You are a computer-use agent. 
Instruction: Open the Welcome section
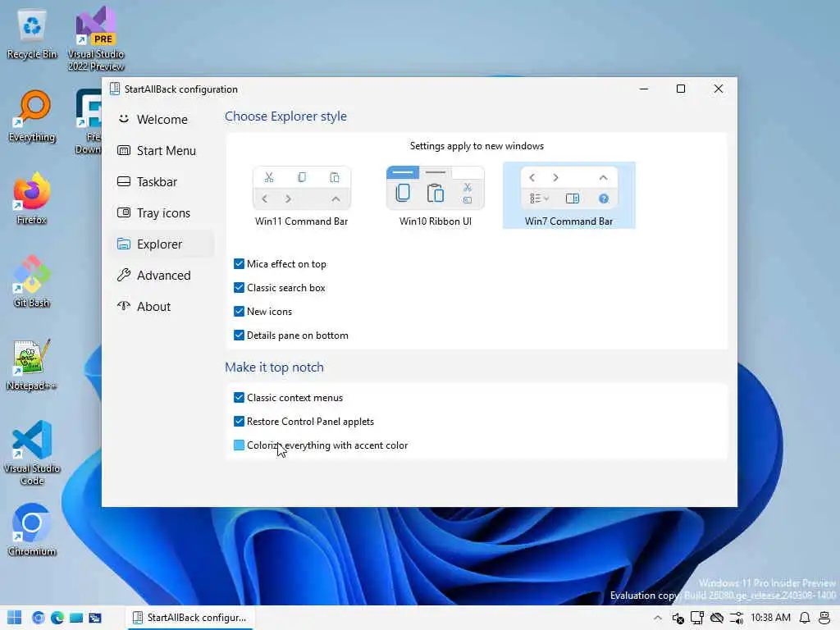162,120
